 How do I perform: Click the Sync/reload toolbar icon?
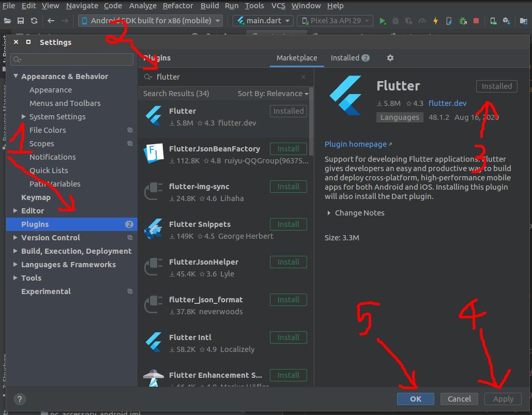point(34,21)
